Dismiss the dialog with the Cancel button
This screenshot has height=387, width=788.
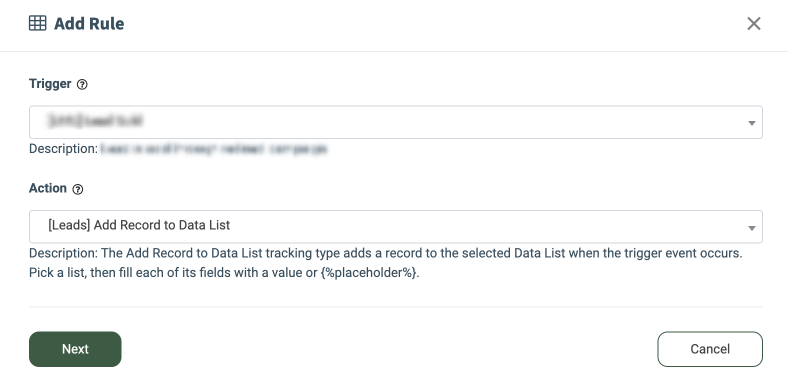[x=710, y=349]
